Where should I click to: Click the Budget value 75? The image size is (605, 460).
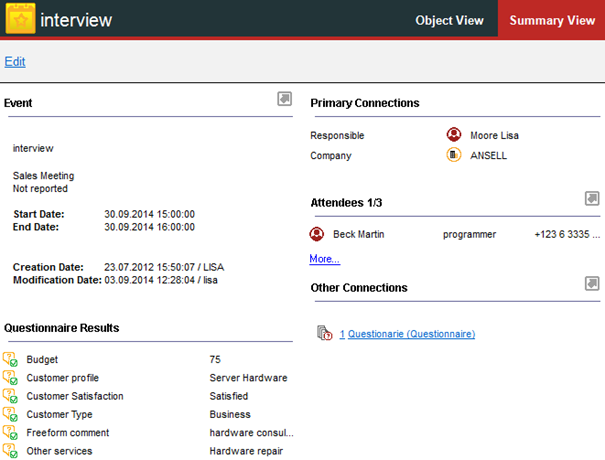tap(215, 359)
